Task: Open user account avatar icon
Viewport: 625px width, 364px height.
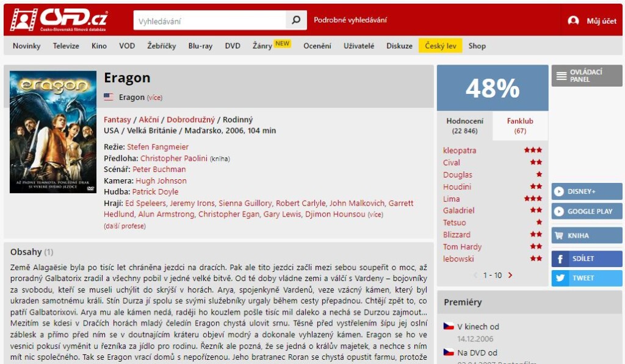Action: [573, 21]
